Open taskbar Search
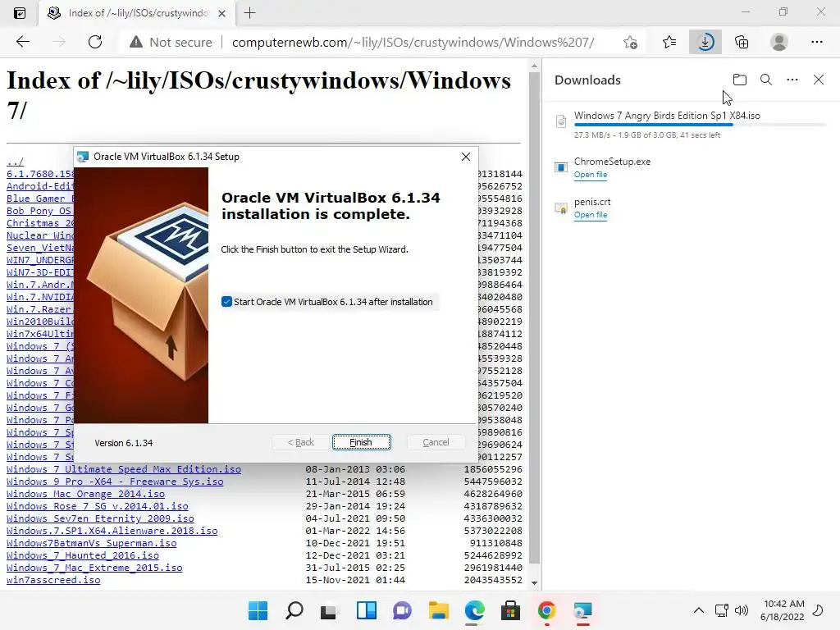Screen dimensions: 840x630 coord(294,610)
